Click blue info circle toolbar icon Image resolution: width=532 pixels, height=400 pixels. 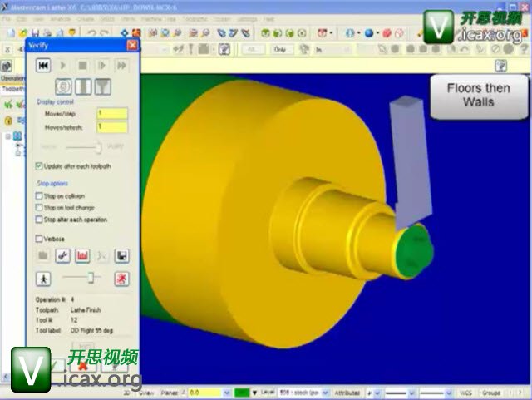pos(350,33)
